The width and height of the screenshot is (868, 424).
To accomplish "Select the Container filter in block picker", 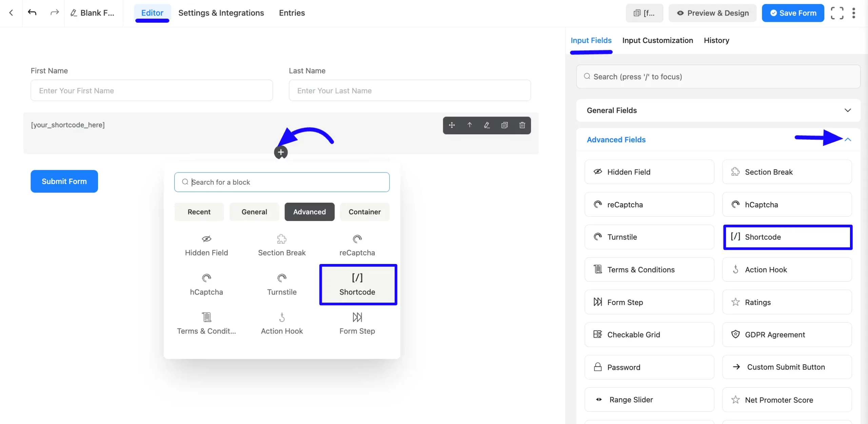I will coord(364,212).
